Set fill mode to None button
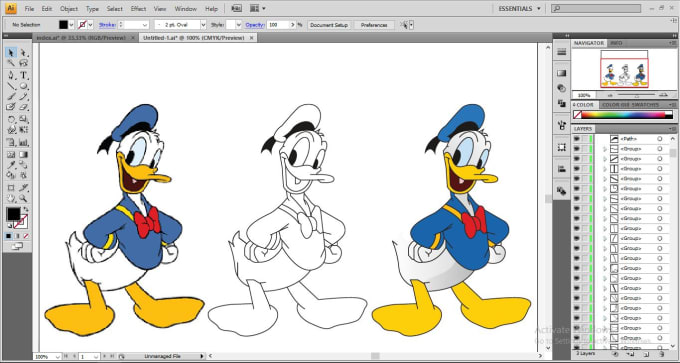680x363 pixels. 26,236
